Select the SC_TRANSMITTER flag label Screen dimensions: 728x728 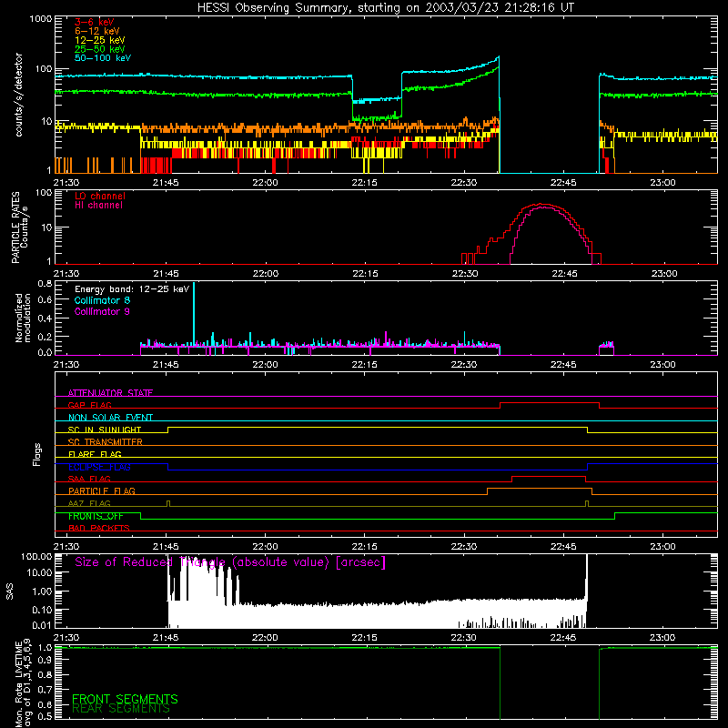[105, 442]
